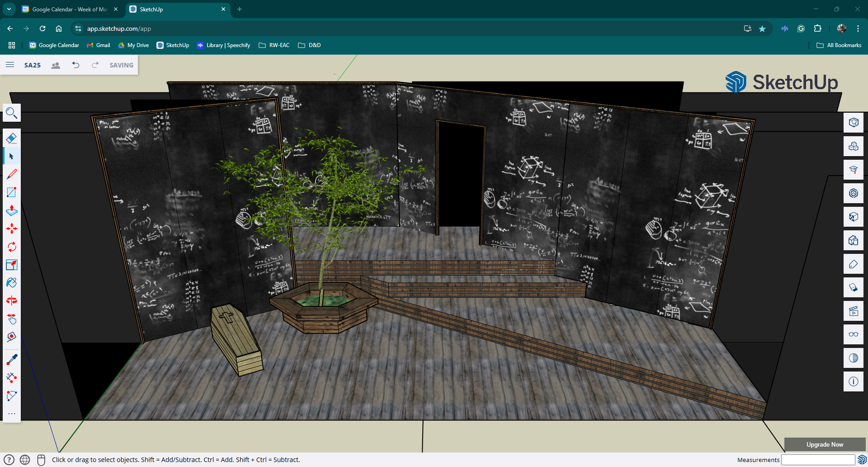Activate the Move tool
868x467 pixels.
pos(12,229)
